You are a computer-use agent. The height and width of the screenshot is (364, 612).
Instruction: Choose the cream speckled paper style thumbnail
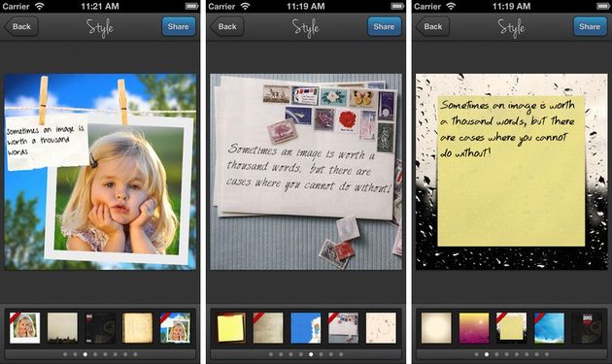pyautogui.click(x=381, y=328)
